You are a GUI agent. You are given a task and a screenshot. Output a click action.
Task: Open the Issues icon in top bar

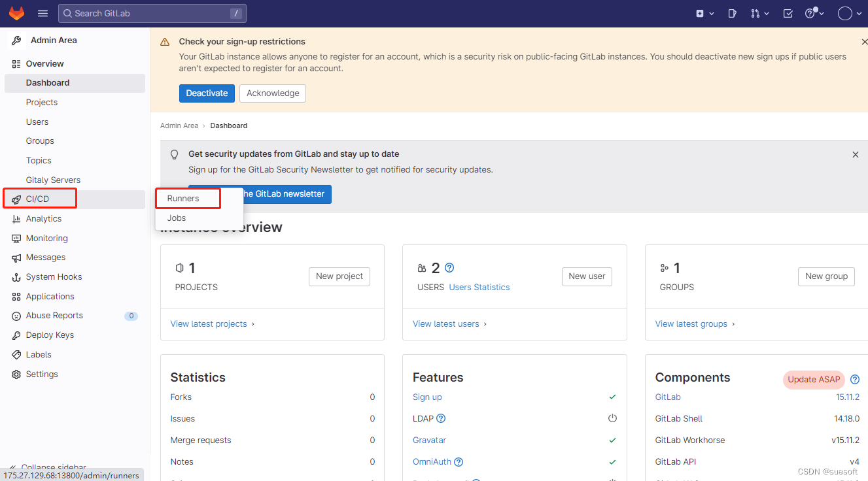(x=733, y=13)
